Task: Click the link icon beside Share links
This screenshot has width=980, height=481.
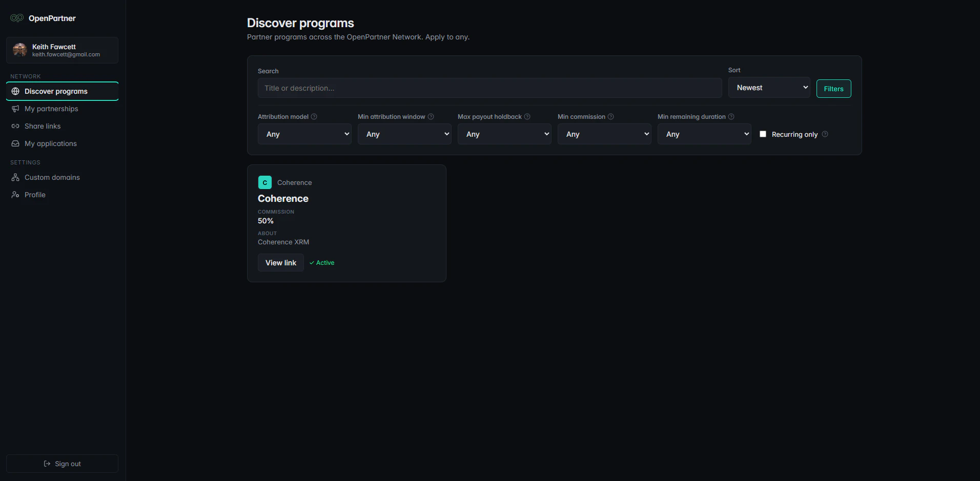Action: pyautogui.click(x=15, y=126)
